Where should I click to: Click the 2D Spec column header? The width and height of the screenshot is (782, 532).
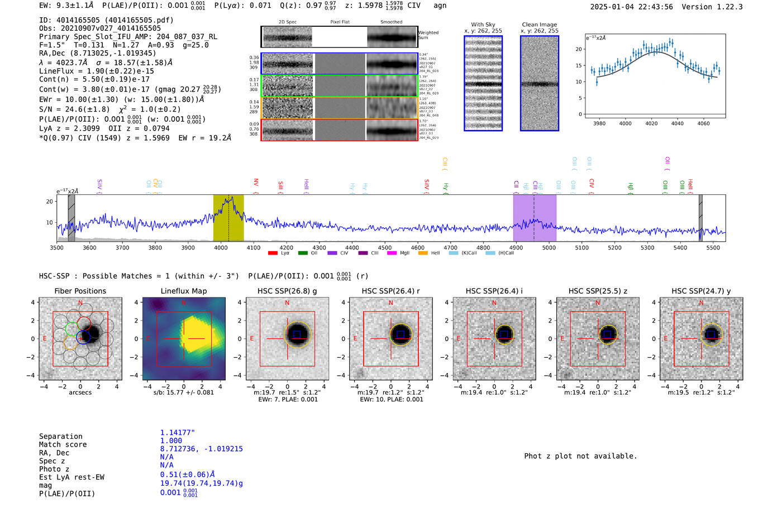pos(288,22)
